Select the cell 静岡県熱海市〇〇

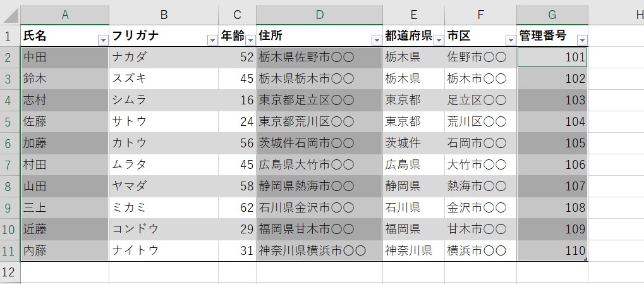[x=320, y=186]
